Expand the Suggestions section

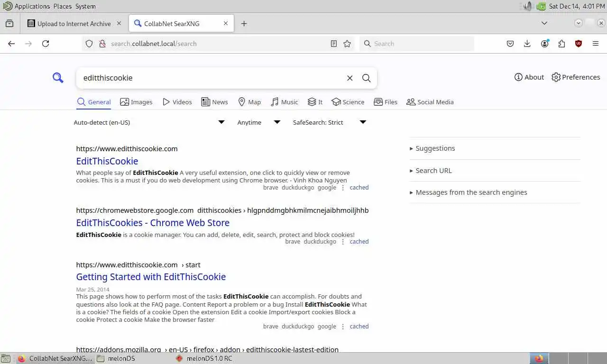[x=432, y=148]
